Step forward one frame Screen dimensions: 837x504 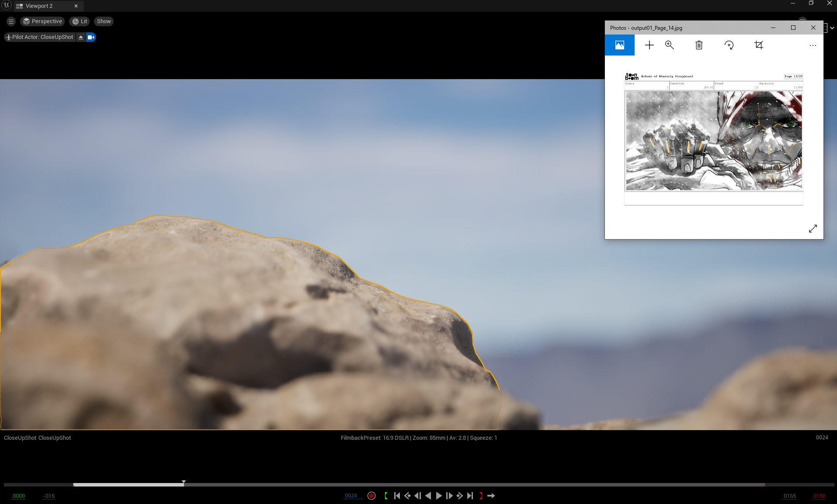point(449,496)
